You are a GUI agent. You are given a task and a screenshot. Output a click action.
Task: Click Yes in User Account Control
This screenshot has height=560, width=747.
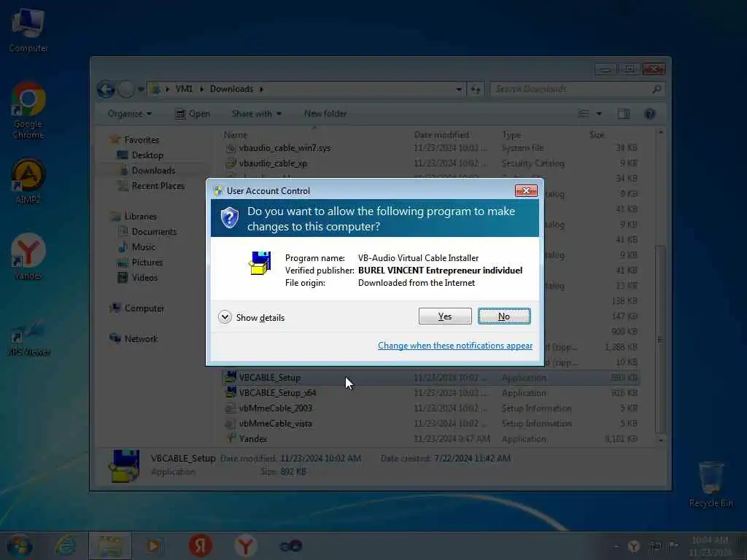coord(444,316)
